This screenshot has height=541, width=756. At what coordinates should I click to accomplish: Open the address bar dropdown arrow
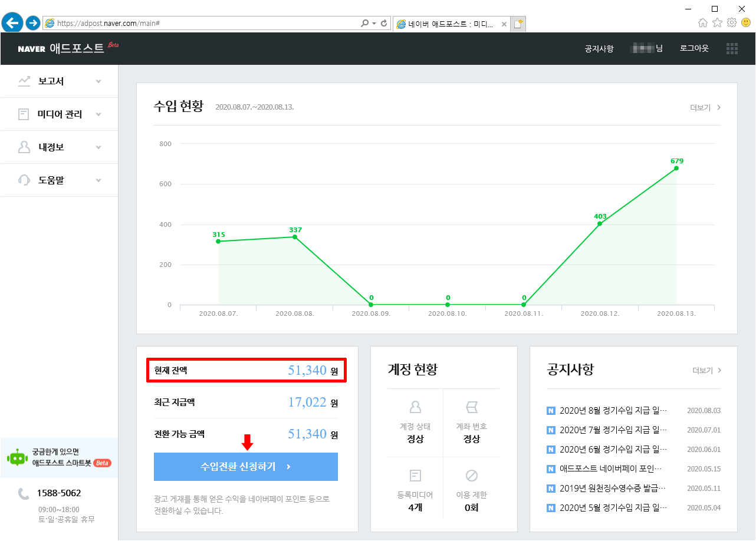[374, 23]
